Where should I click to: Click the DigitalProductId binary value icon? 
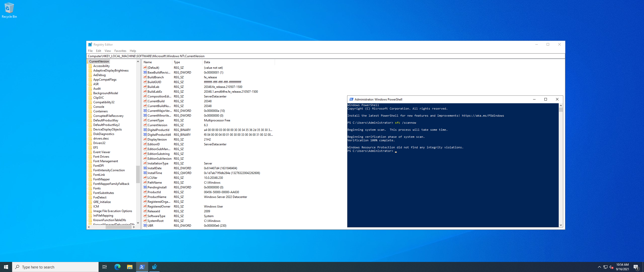click(x=145, y=130)
